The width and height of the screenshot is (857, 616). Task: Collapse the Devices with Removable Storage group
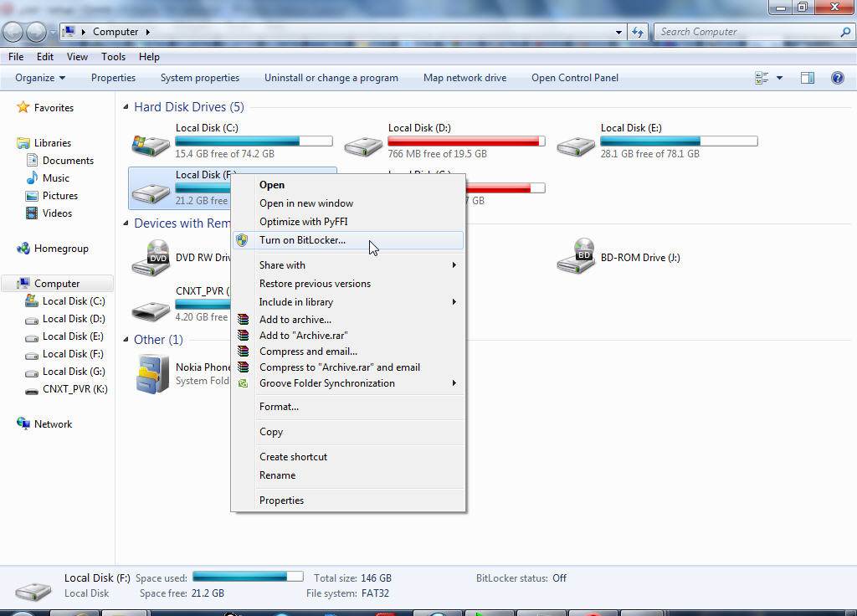(126, 223)
